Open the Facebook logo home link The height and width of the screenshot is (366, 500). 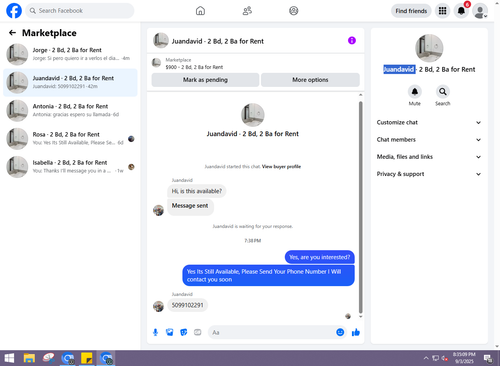pyautogui.click(x=14, y=11)
